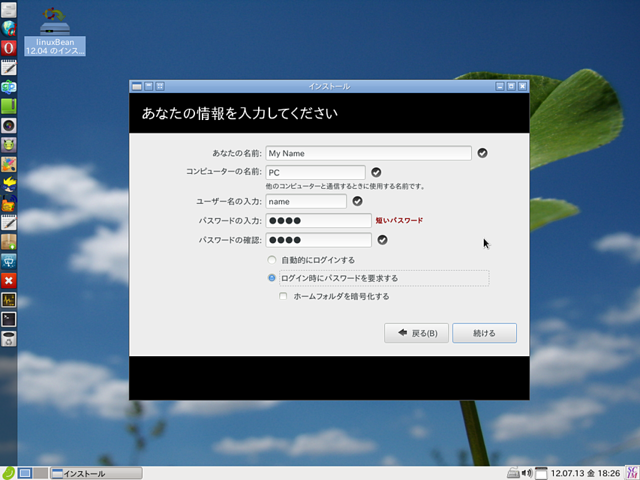This screenshot has height=480, width=640.
Task: Open the second notepad icon above the package box
Action: click(9, 222)
